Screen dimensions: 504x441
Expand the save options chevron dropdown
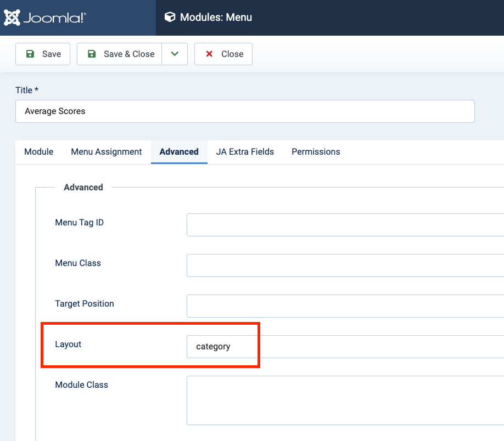pyautogui.click(x=175, y=54)
